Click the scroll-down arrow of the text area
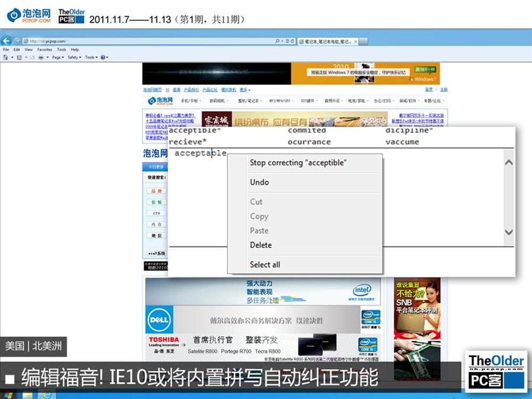This screenshot has height=399, width=532. (509, 232)
